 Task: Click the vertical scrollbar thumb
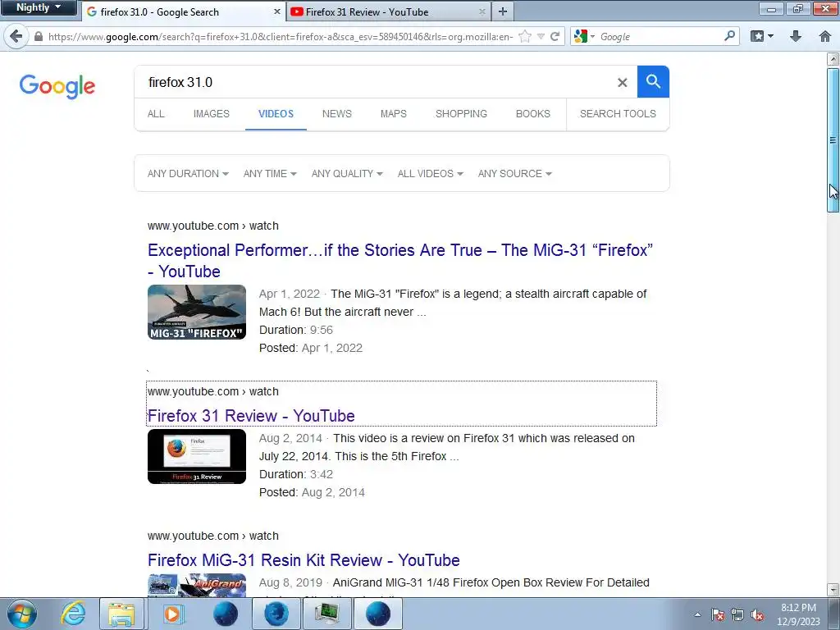coord(833,140)
